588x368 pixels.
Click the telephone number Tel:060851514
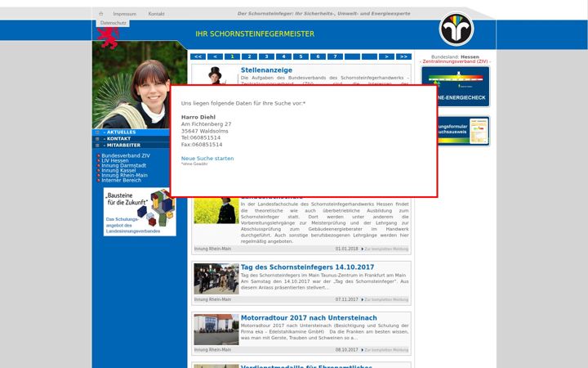(x=201, y=138)
